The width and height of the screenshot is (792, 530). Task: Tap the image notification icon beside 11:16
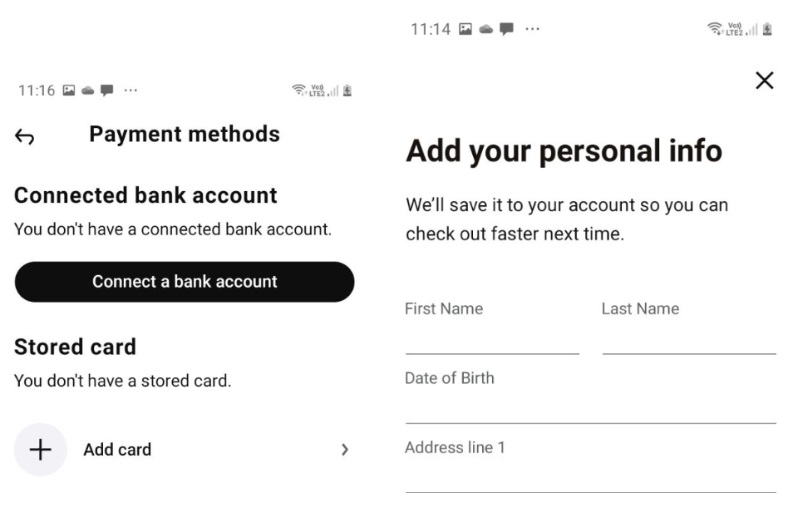pos(69,90)
